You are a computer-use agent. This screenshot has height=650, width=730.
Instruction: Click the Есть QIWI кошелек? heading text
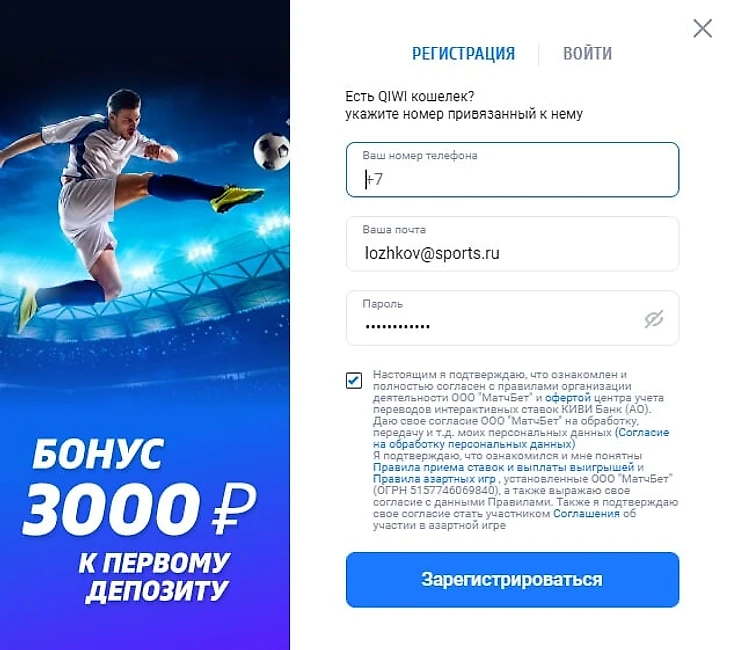coord(410,96)
